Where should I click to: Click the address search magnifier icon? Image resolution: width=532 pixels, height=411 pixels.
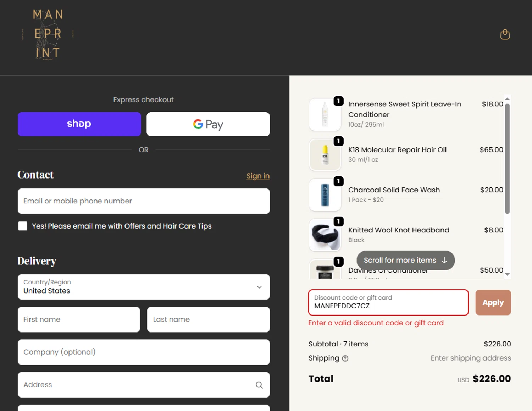click(x=259, y=385)
